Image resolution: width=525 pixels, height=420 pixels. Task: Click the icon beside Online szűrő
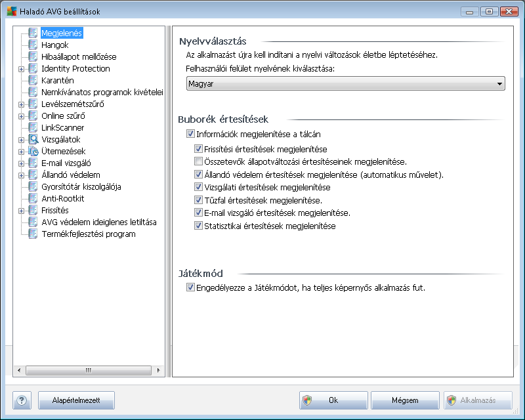(33, 115)
